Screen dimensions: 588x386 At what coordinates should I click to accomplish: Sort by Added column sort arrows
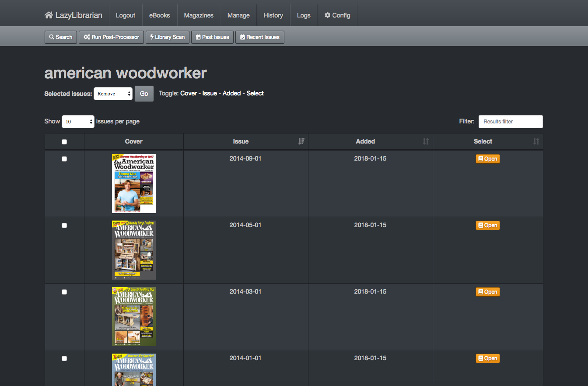point(426,141)
